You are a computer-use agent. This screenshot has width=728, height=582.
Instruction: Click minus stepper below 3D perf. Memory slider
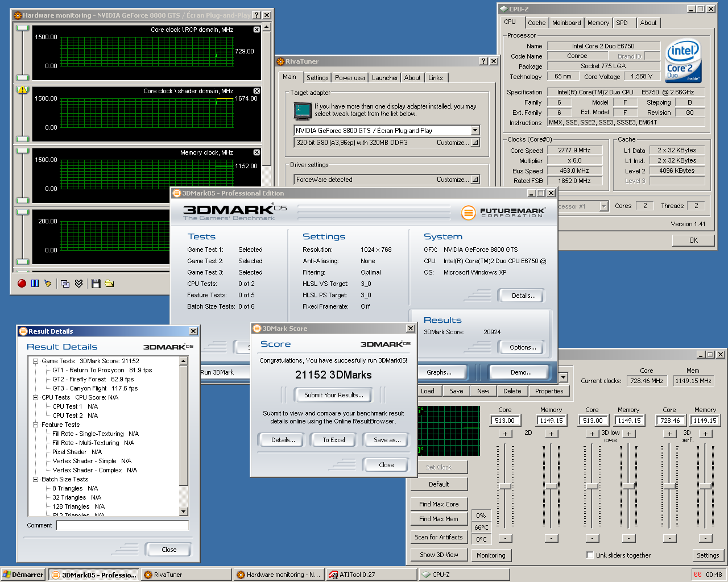click(x=705, y=538)
